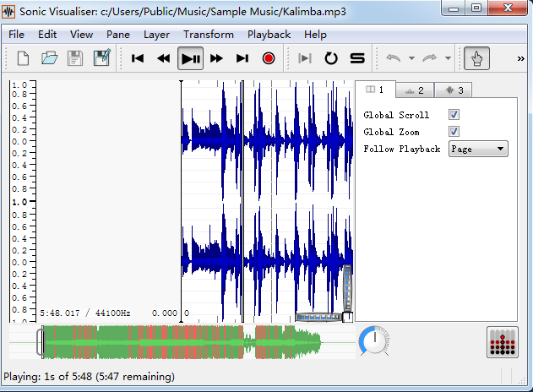Toggle the Global Zoom checkbox
533x392 pixels.
454,131
